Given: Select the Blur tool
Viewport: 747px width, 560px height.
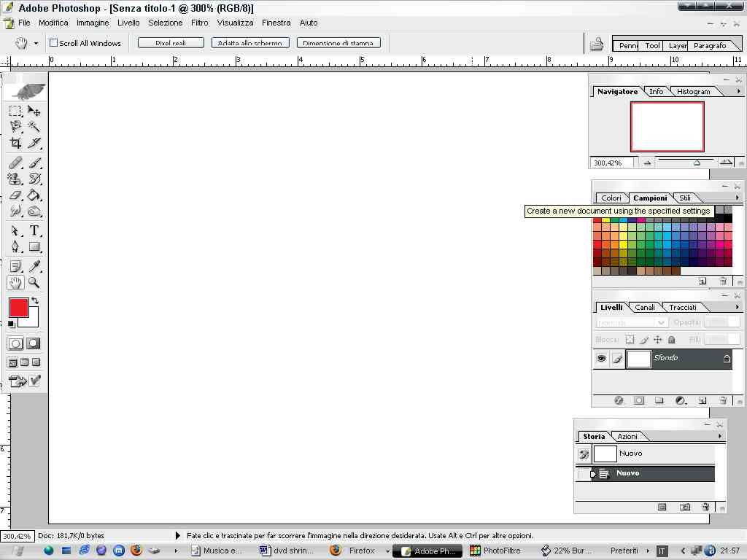Looking at the screenshot, I should point(15,211).
